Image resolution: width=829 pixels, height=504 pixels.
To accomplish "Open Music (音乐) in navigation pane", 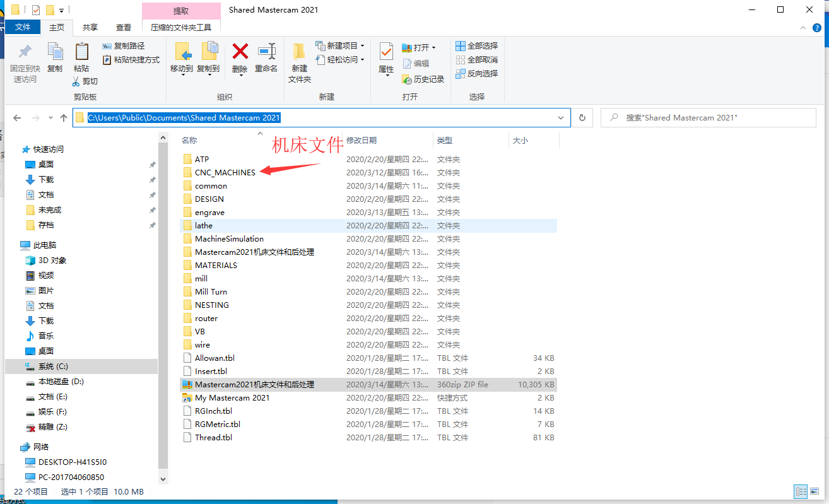I will point(45,336).
